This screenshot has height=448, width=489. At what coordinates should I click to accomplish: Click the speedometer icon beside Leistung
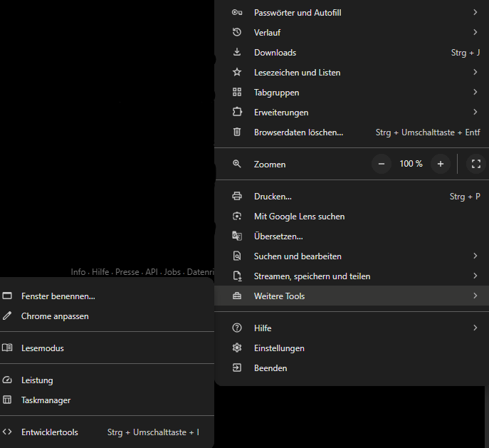point(7,380)
